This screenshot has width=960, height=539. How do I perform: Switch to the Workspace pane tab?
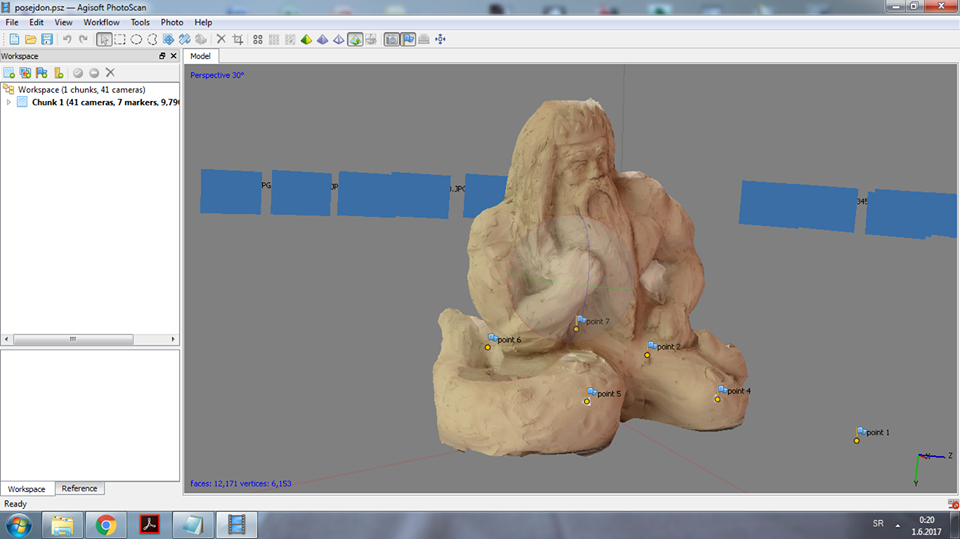click(x=26, y=489)
